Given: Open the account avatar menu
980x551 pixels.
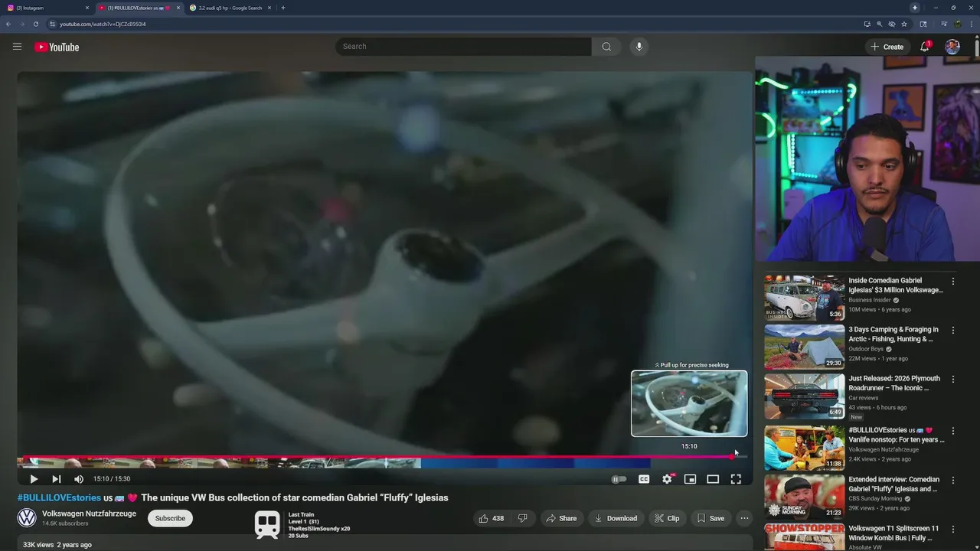Looking at the screenshot, I should click(x=952, y=47).
